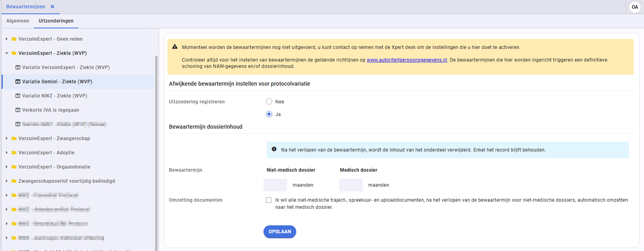Expand the Zwangerschapsverlof voortijdig beëindigd folder
The image size is (644, 251).
tap(7, 181)
